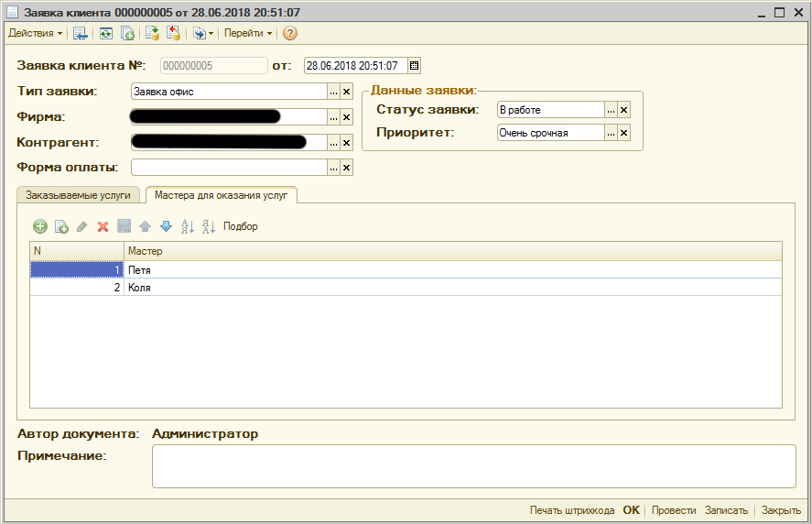812x524 pixels.
Task: Open the Перейти dropdown menu
Action: tap(248, 34)
